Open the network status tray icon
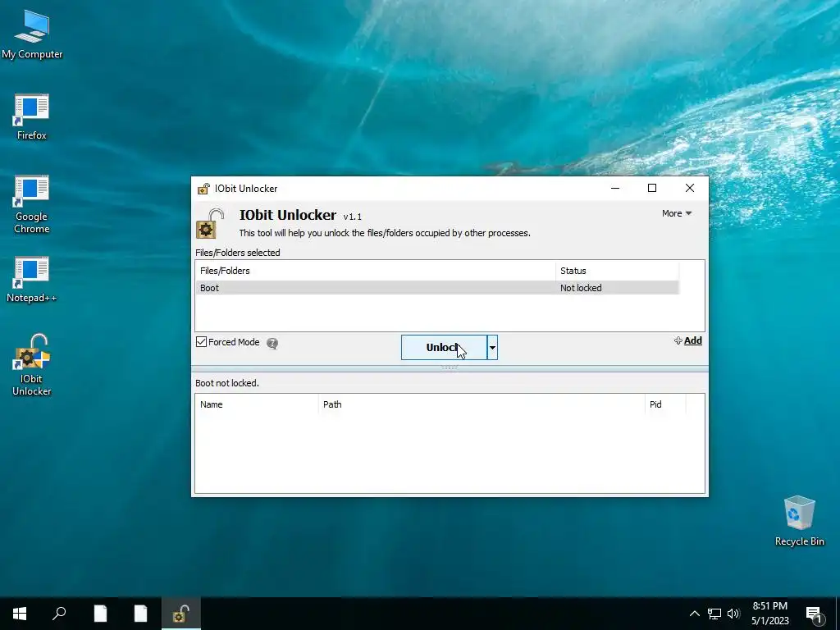 (714, 614)
